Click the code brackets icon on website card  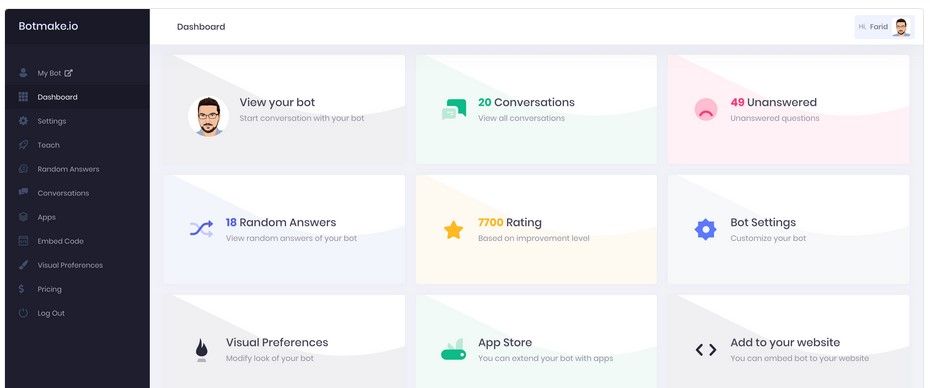tap(706, 350)
